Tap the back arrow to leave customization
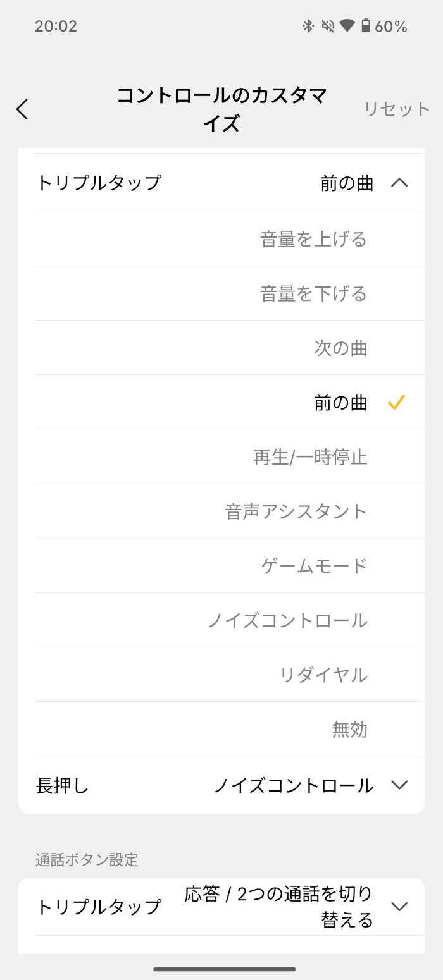The width and height of the screenshot is (443, 980). click(x=22, y=109)
